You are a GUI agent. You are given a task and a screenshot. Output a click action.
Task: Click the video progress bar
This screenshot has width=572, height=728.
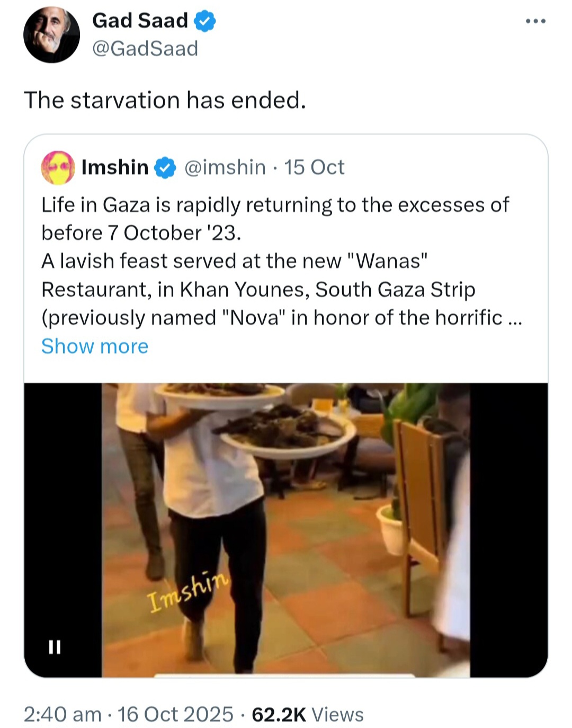[x=284, y=676]
